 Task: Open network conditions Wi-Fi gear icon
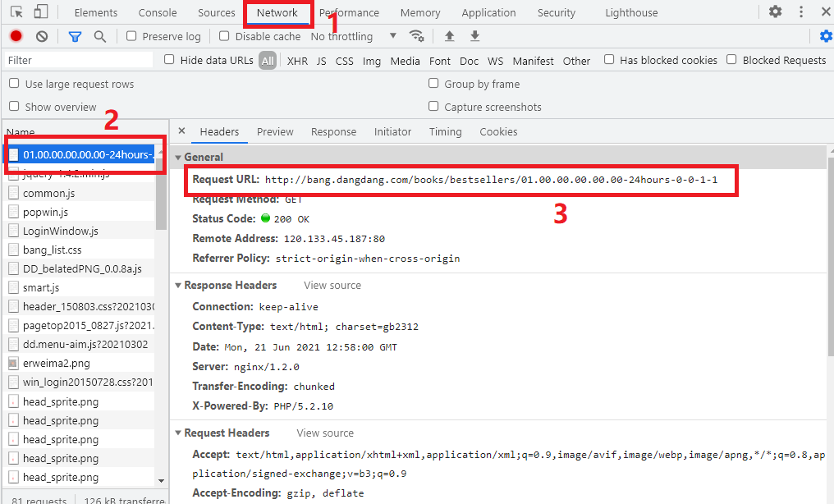tap(416, 35)
